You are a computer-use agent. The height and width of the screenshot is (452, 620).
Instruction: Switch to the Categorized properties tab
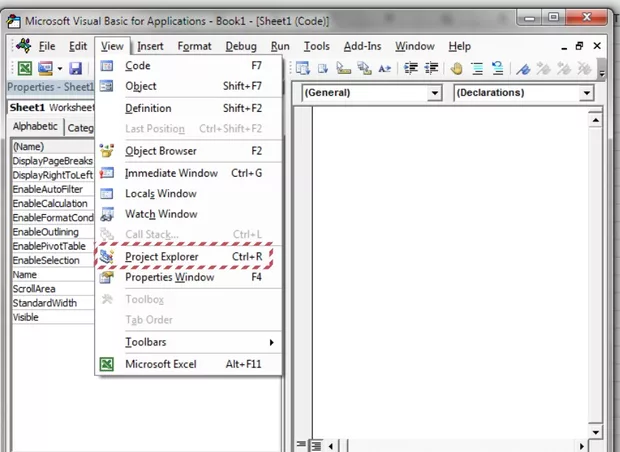[x=80, y=128]
